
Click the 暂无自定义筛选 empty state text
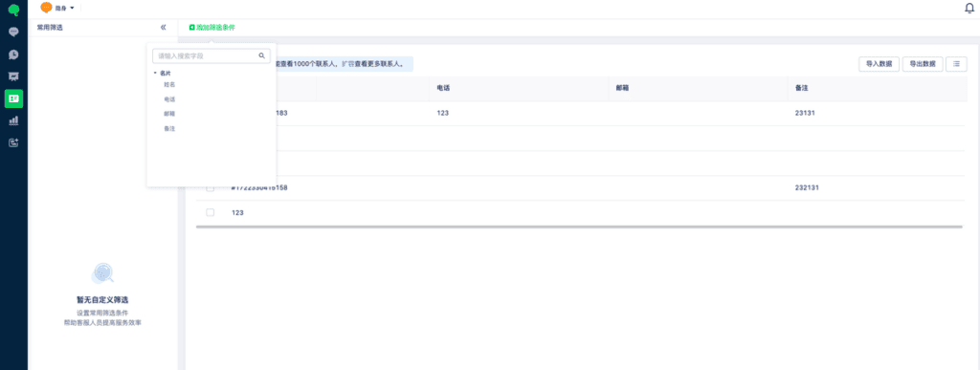click(x=102, y=299)
